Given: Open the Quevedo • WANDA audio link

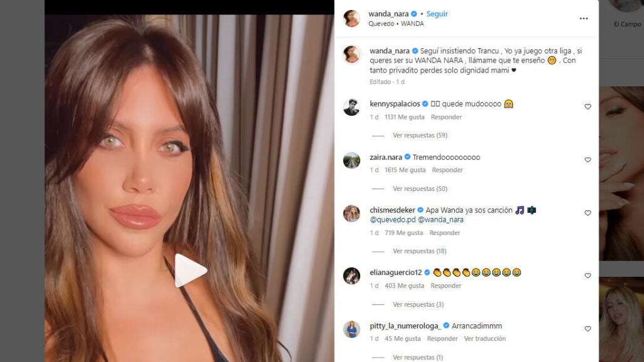Looking at the screenshot, I should coord(396,24).
